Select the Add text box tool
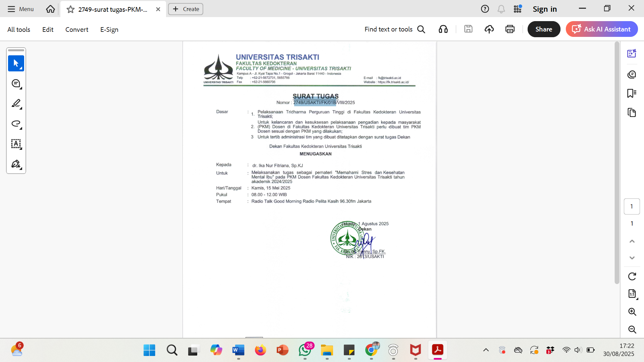This screenshot has width=644, height=362. 16,144
